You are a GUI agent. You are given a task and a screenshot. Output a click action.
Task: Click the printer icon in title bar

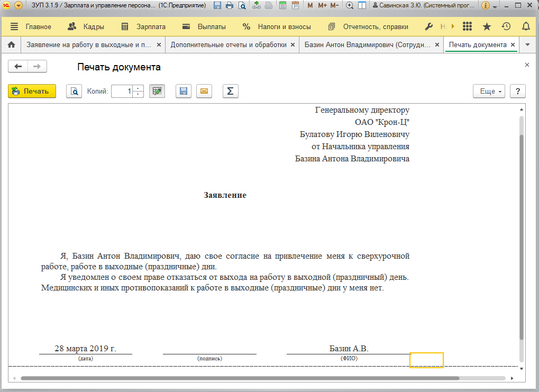(x=230, y=5)
